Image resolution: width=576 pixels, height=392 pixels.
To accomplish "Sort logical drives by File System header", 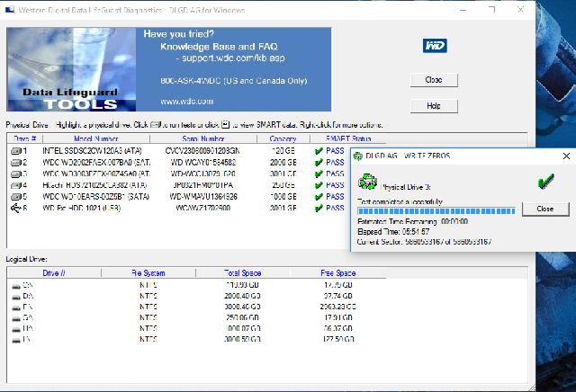I will click(148, 273).
